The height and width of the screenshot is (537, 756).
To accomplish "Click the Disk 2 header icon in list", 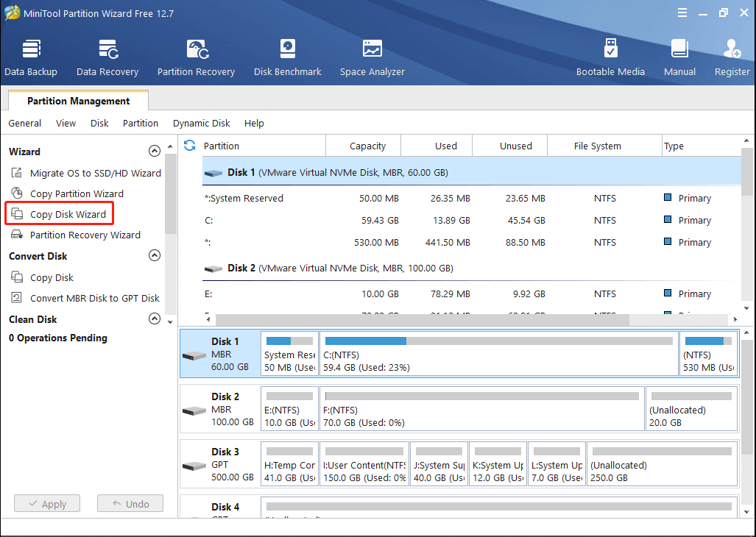I will (x=213, y=268).
